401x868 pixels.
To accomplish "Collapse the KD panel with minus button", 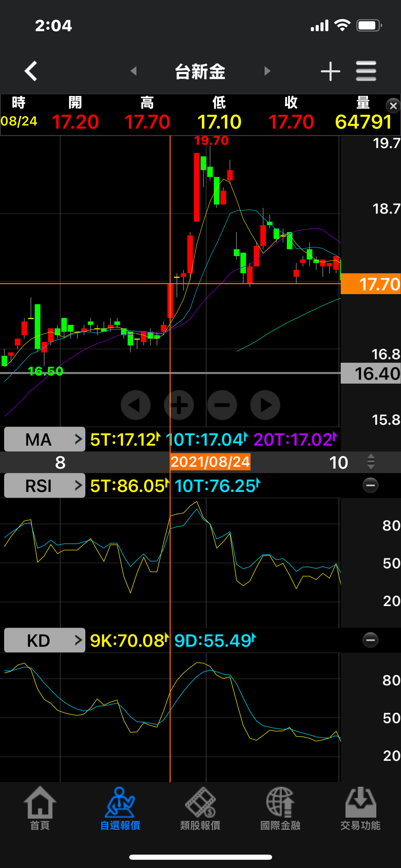I will point(370,640).
